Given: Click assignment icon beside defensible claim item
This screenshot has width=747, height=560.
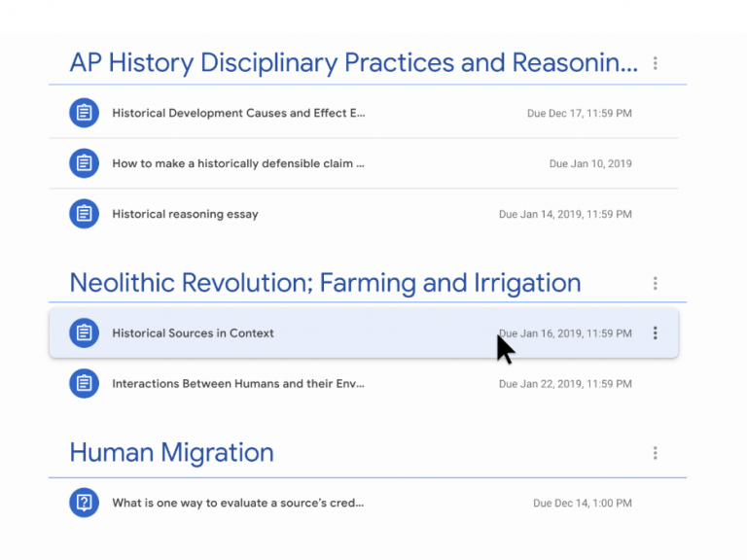Looking at the screenshot, I should coord(85,163).
